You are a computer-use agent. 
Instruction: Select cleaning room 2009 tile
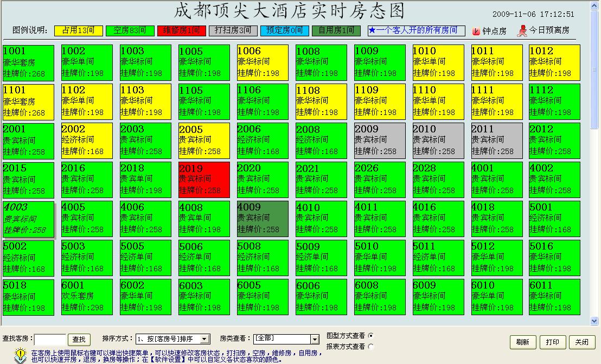click(x=380, y=141)
